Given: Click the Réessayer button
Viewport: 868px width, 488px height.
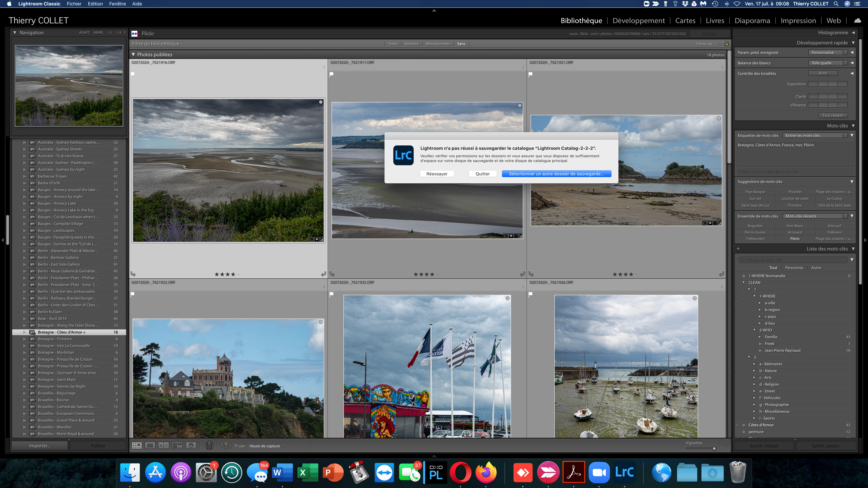Looking at the screenshot, I should (x=437, y=174).
